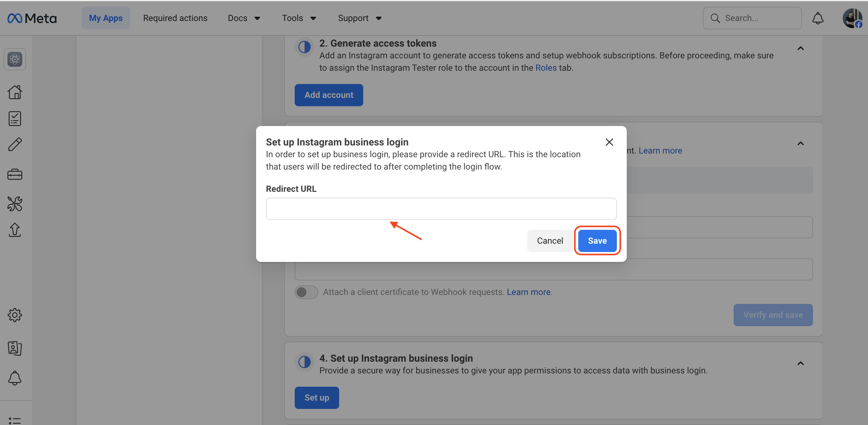Open the checklist icon in the sidebar
The height and width of the screenshot is (425, 868).
click(15, 119)
